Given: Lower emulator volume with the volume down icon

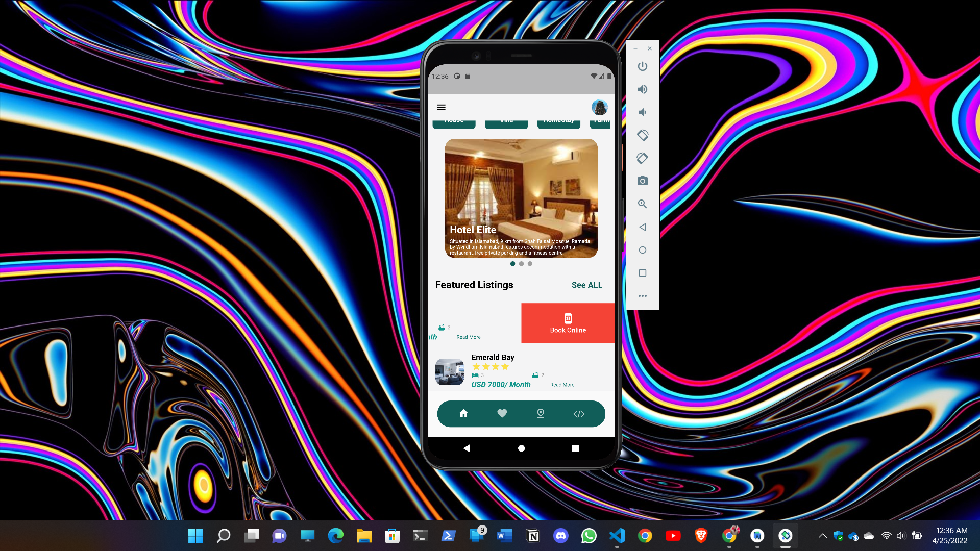Looking at the screenshot, I should click(x=643, y=112).
